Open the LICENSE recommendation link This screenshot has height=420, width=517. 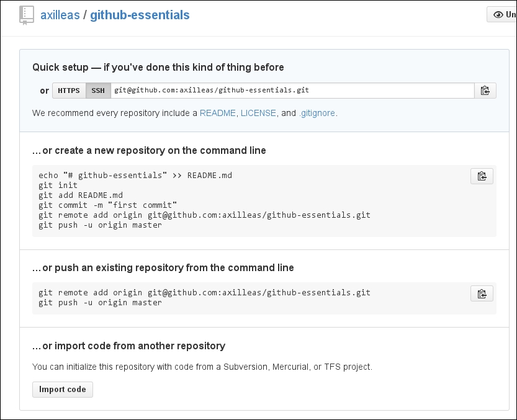[x=258, y=113]
